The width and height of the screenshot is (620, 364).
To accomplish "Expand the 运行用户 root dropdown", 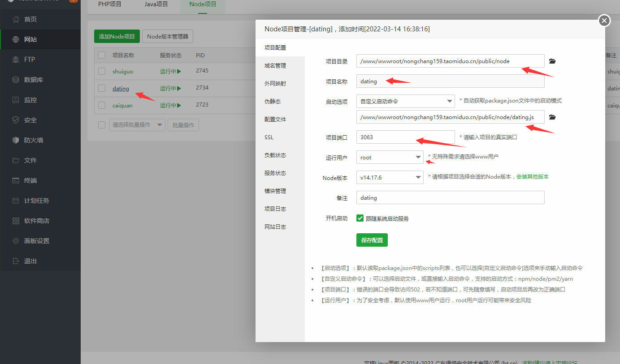I will click(x=390, y=157).
